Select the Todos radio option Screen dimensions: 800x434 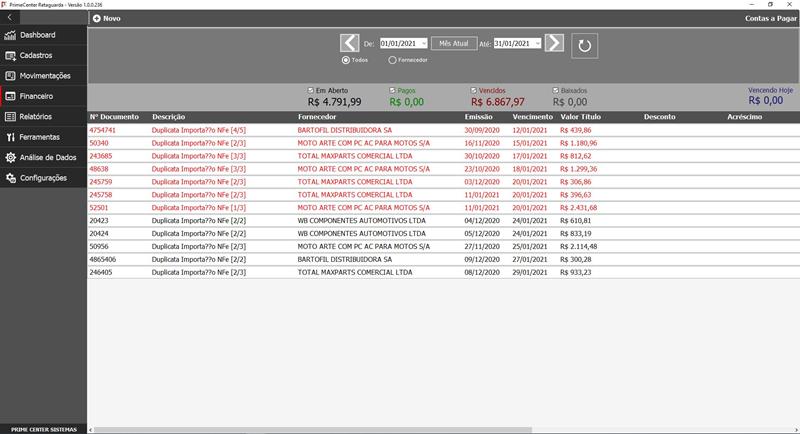(346, 60)
